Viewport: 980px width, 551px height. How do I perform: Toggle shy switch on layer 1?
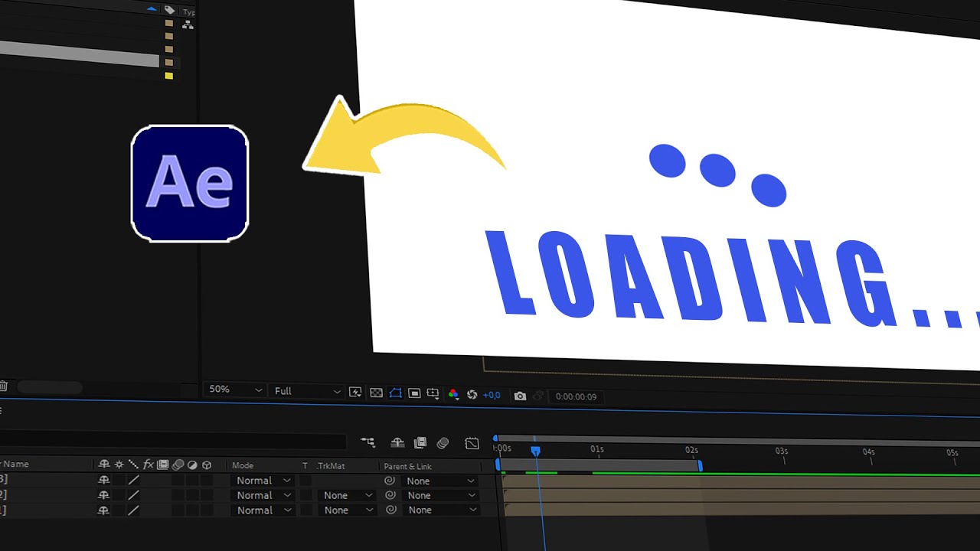click(104, 510)
